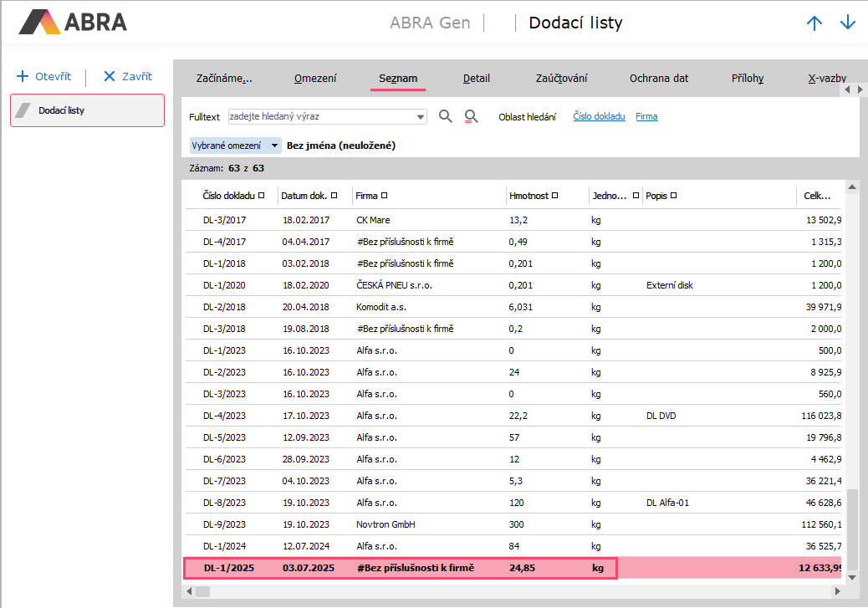Screen dimensions: 868x608
Task: Open the Začínáme... tab
Action: tap(224, 79)
